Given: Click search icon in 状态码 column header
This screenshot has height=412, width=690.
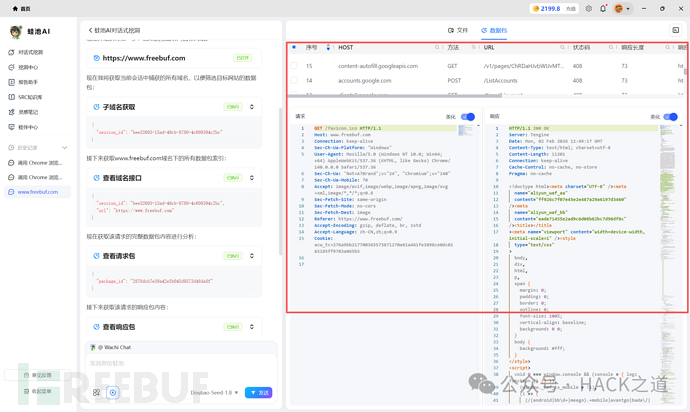Looking at the screenshot, I should point(611,47).
